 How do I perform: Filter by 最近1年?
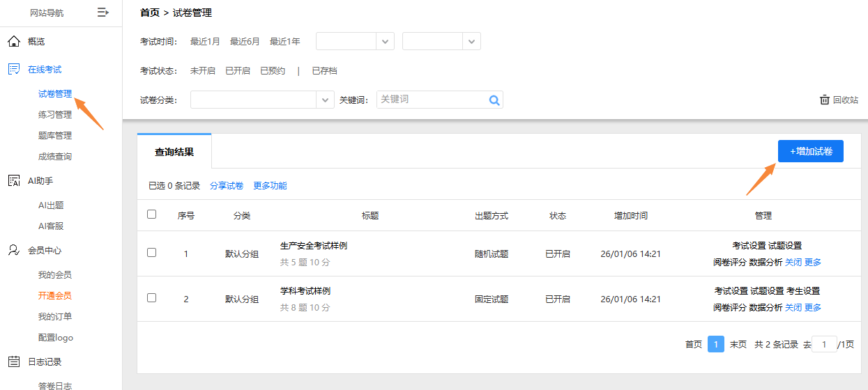[285, 42]
